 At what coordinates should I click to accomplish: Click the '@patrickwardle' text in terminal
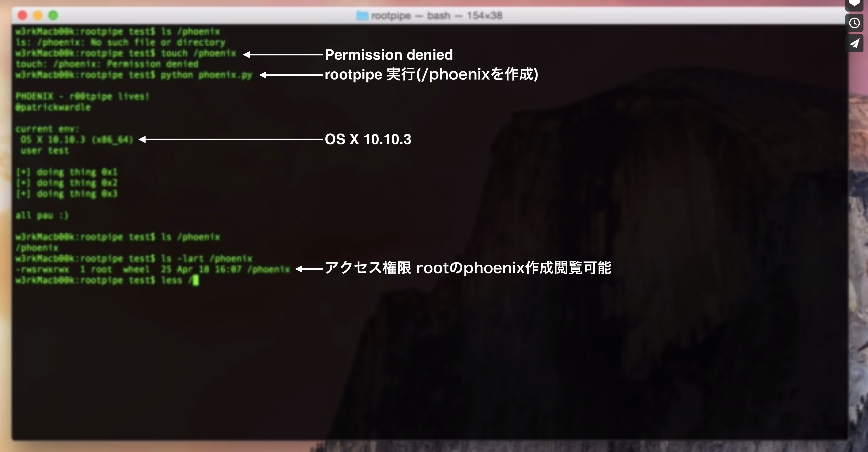[53, 107]
